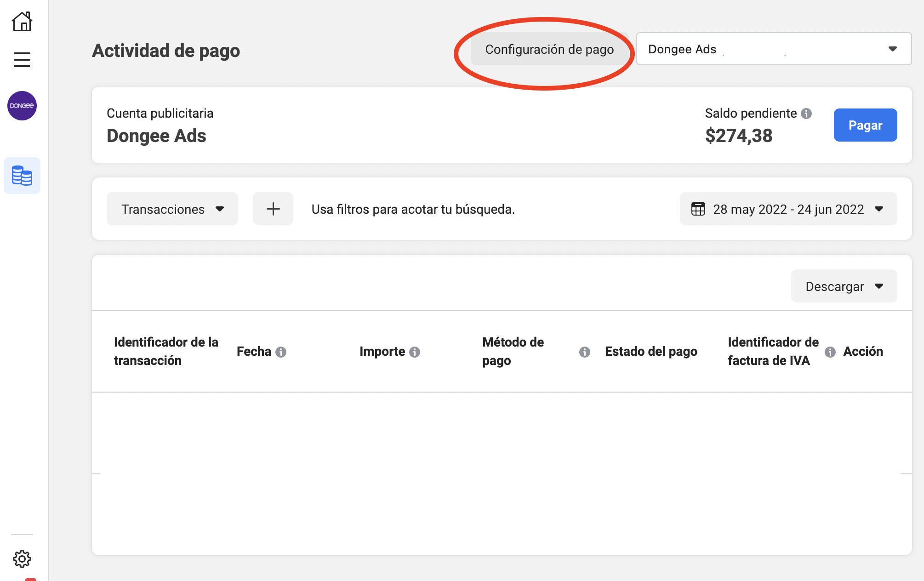This screenshot has height=581, width=924.
Task: Click the Método de pago column header
Action: [513, 352]
